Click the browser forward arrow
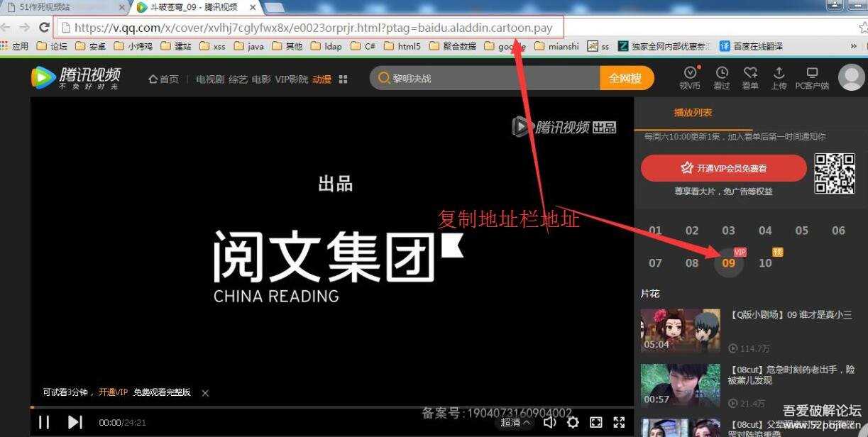This screenshot has width=868, height=437. click(24, 28)
